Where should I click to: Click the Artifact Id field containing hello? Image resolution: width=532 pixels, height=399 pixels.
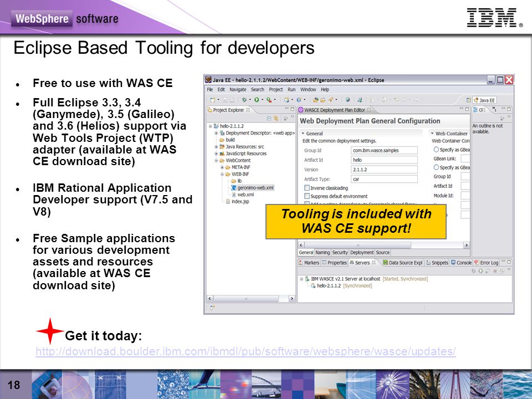point(384,160)
